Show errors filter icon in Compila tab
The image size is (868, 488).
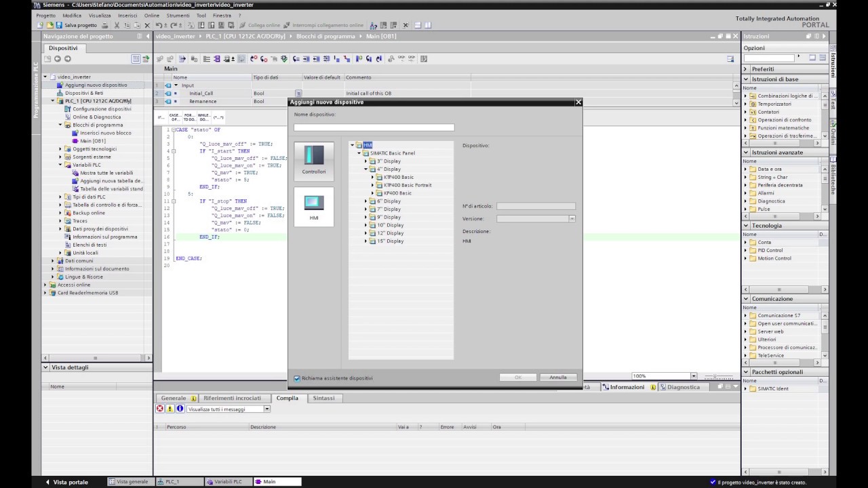tap(160, 409)
